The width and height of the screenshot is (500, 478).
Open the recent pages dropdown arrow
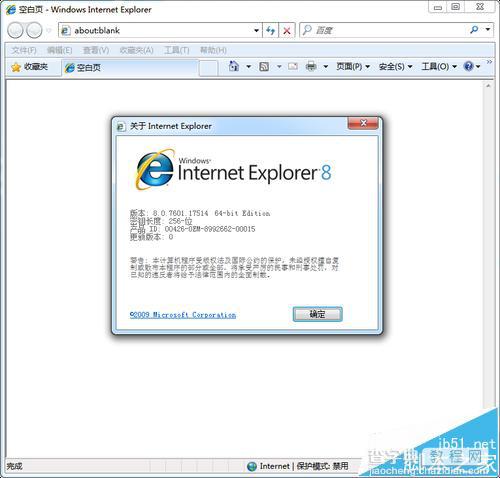pos(49,31)
